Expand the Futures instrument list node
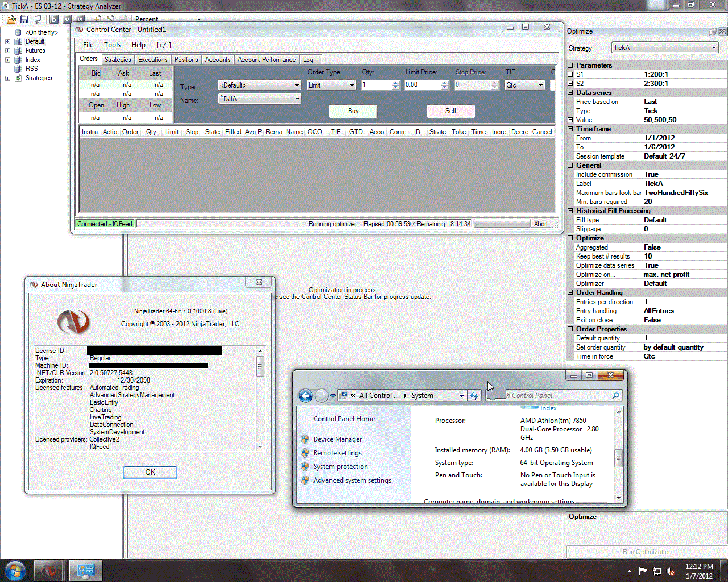This screenshot has width=728, height=582. 7,51
